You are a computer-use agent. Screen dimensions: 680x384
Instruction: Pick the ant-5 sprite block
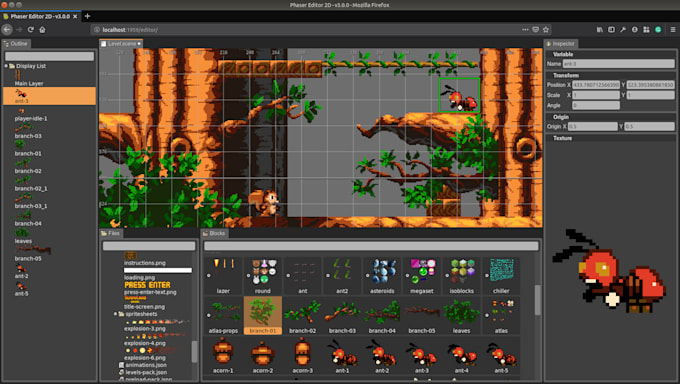[x=501, y=356]
